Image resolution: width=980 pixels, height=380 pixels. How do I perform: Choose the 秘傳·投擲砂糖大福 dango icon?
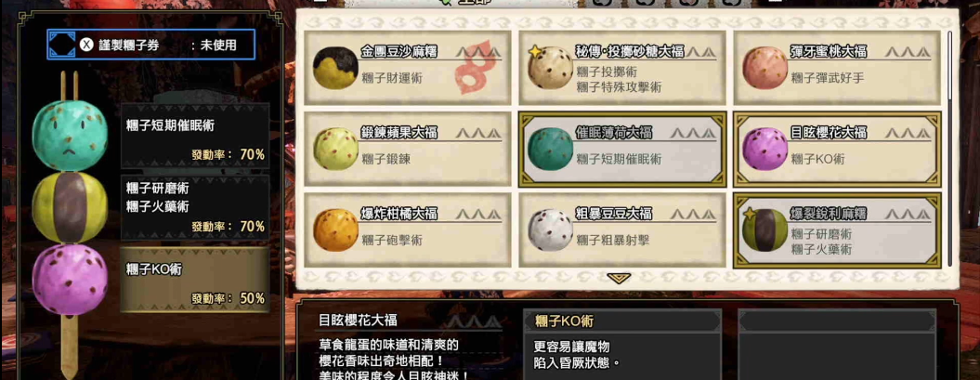click(x=550, y=67)
